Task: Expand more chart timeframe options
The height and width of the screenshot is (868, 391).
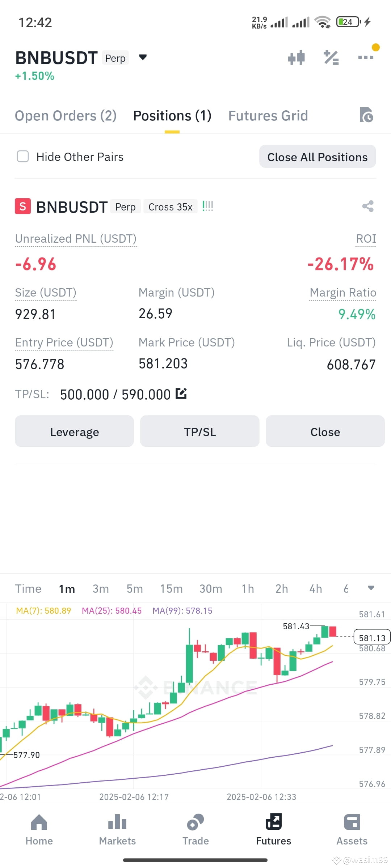Action: pos(371,588)
